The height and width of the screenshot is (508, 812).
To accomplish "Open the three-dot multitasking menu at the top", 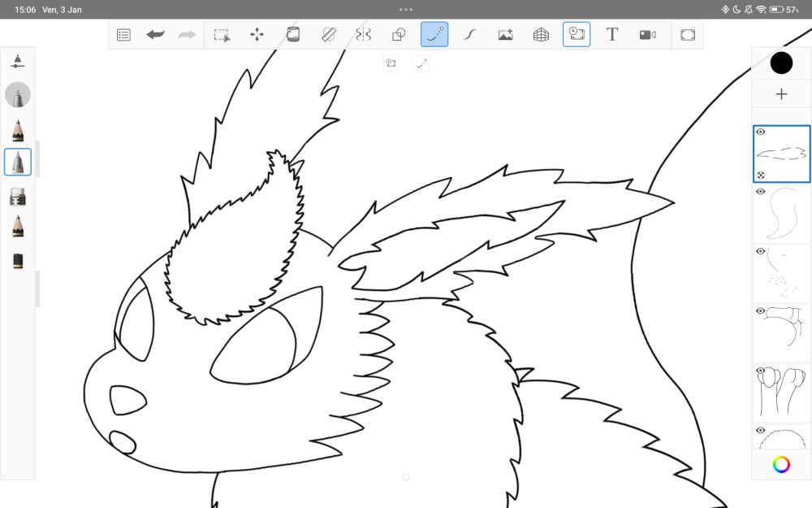I will click(406, 9).
